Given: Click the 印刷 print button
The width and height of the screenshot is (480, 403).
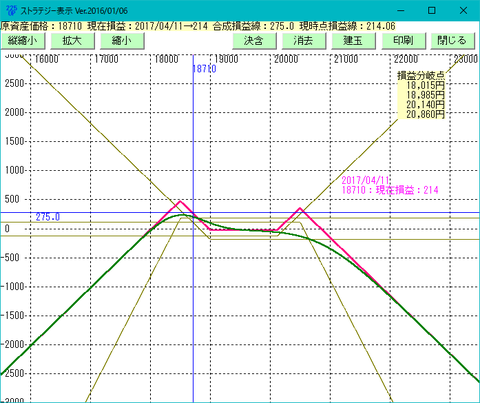Looking at the screenshot, I should point(403,41).
